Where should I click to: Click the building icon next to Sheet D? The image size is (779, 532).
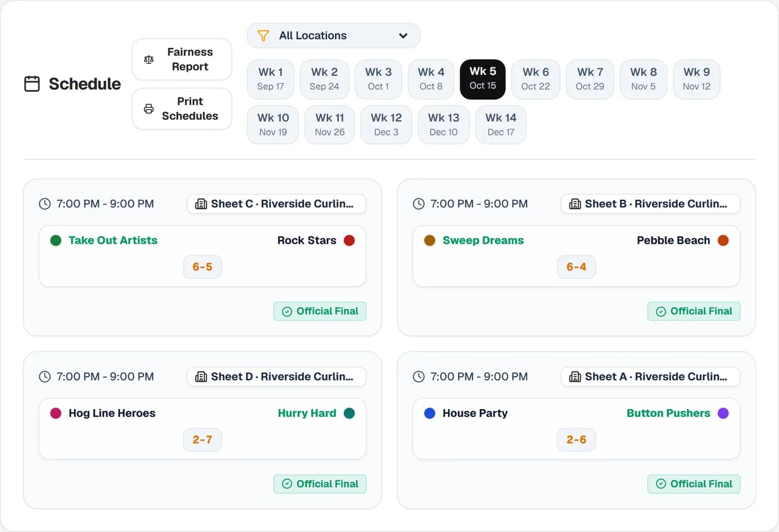point(201,377)
